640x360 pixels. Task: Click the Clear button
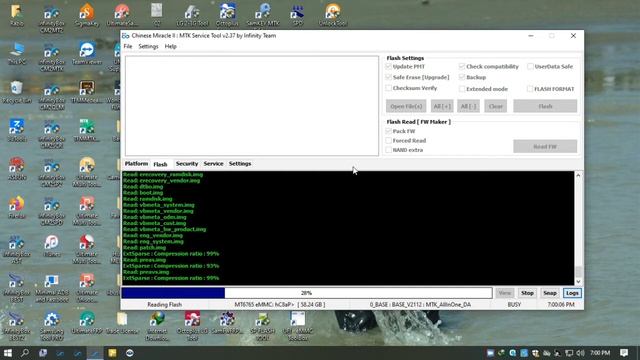point(496,106)
